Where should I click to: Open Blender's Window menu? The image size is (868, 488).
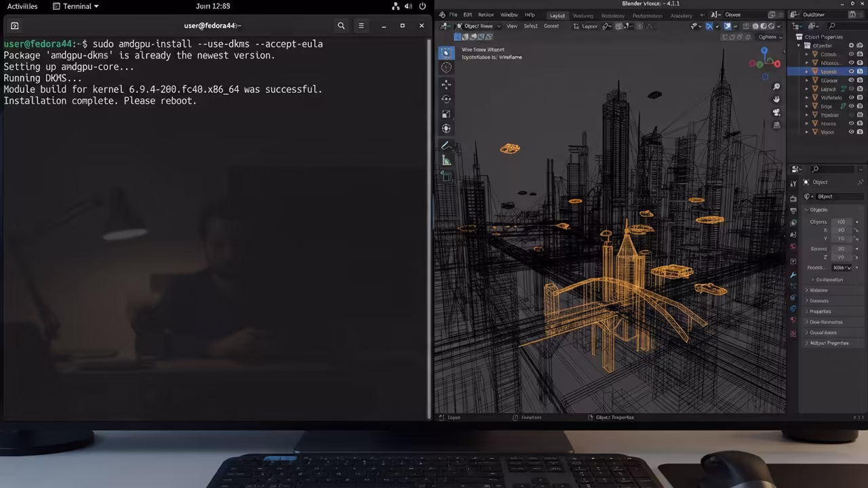[509, 15]
